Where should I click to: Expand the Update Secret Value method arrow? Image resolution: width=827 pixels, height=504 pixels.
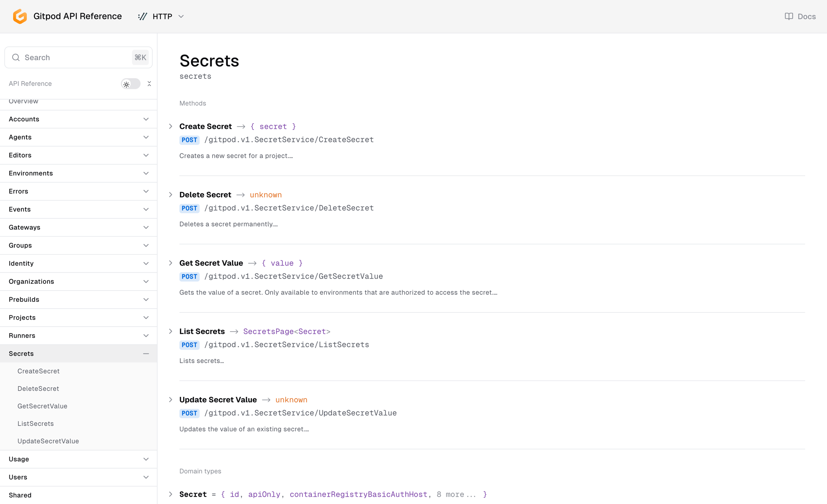point(171,400)
